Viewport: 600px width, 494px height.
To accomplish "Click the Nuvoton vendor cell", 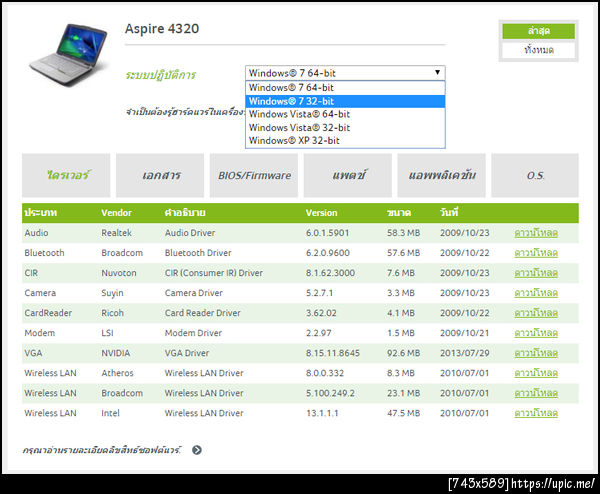I will [x=119, y=273].
